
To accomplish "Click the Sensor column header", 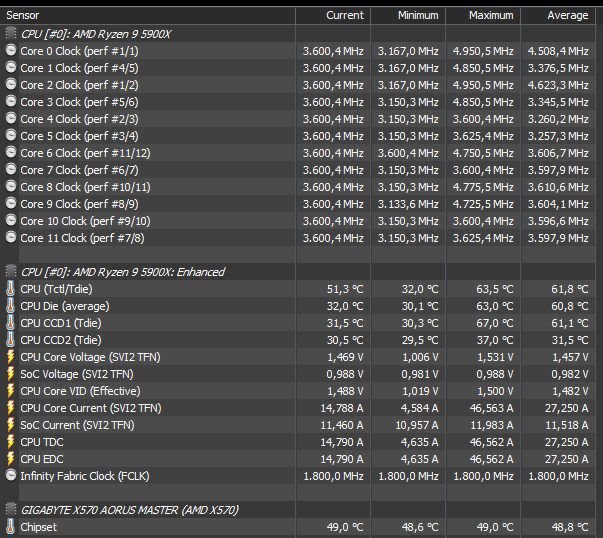I will click(148, 15).
